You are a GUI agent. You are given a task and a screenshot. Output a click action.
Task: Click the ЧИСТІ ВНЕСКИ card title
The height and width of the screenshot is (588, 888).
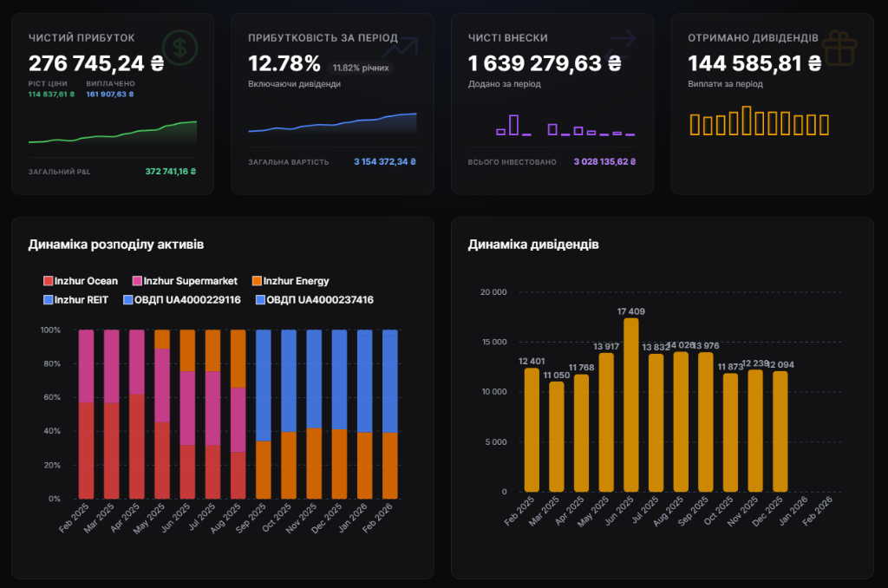point(507,38)
